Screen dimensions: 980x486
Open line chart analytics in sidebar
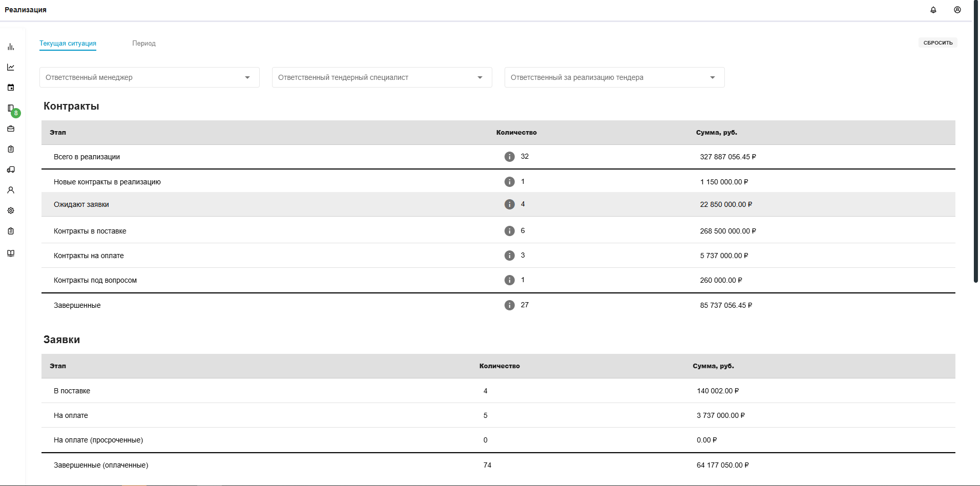click(11, 67)
